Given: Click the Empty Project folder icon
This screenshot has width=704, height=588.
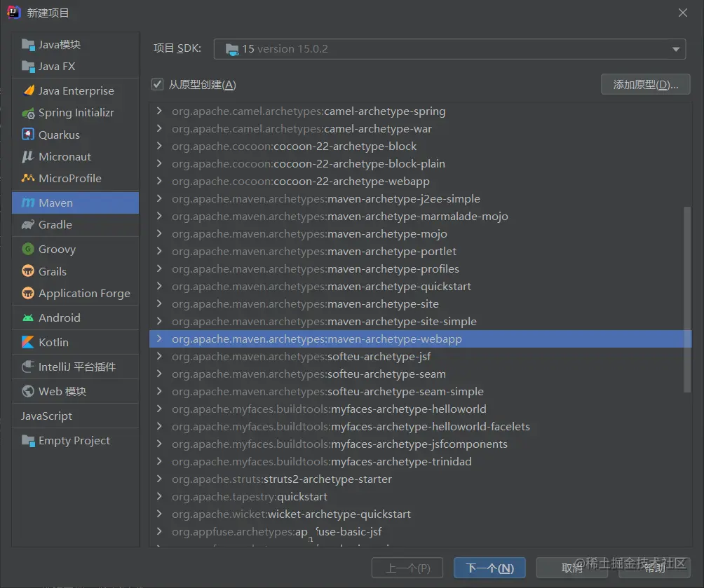Looking at the screenshot, I should [28, 441].
